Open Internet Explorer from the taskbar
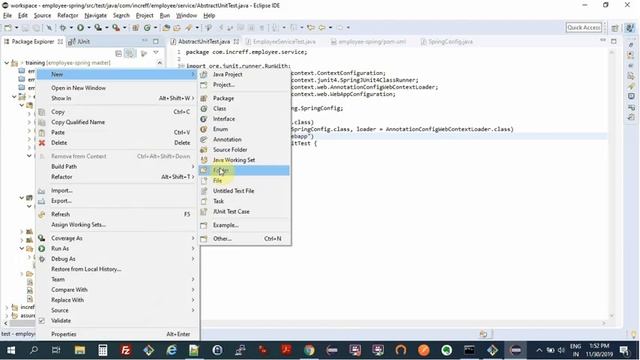Screen dimensions: 640x360 tap(171, 350)
